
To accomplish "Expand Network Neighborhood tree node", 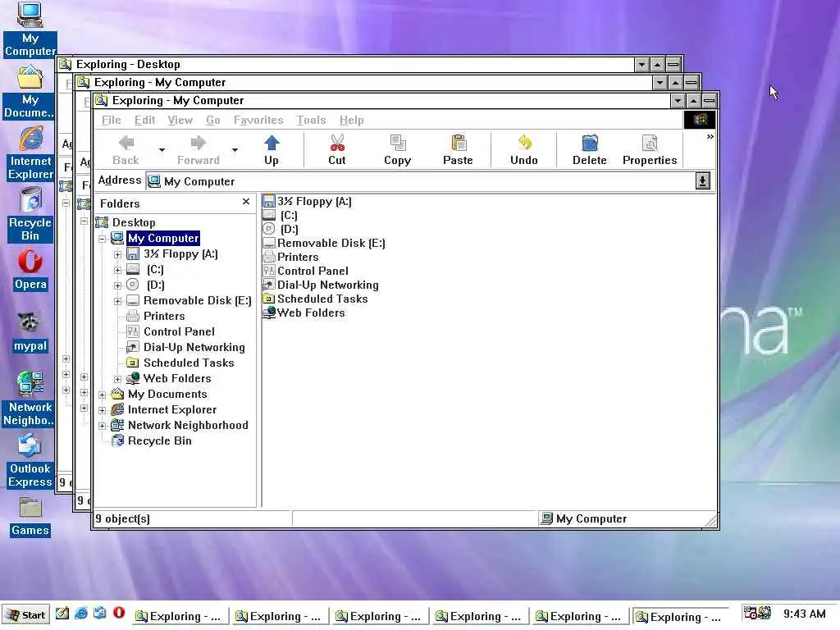I will 102,426.
